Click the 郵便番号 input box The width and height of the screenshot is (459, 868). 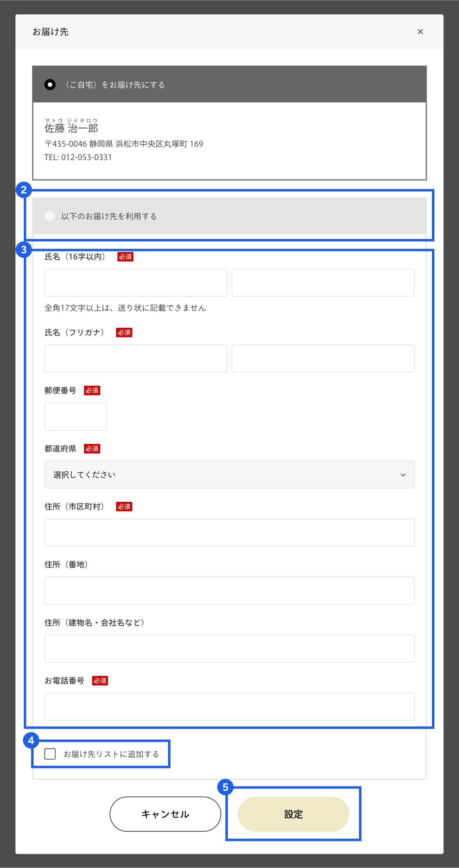pyautogui.click(x=75, y=416)
